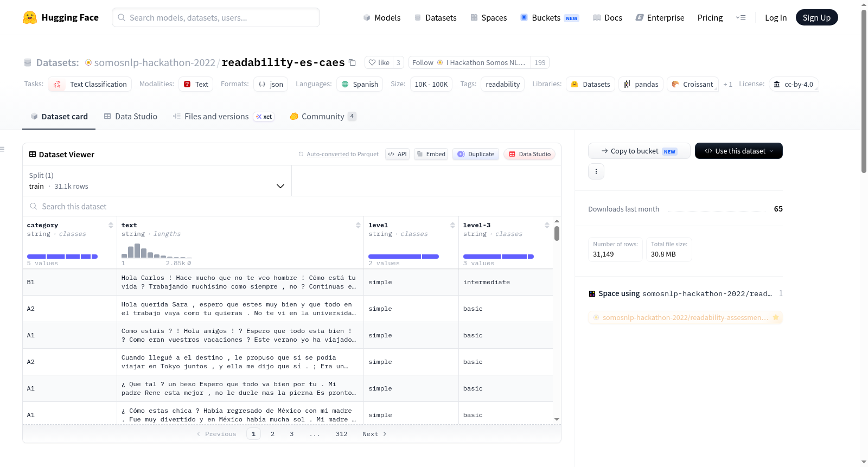Jump to page 312 of the table
The image size is (868, 467).
click(341, 434)
